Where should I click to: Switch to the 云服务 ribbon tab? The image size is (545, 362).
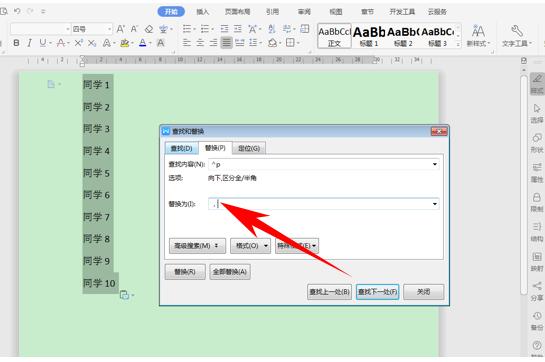coord(437,11)
